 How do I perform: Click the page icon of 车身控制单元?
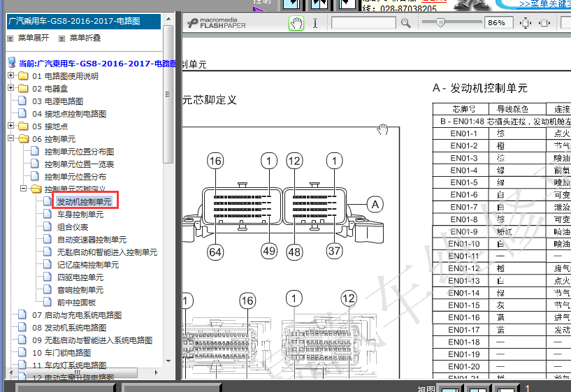[48, 214]
